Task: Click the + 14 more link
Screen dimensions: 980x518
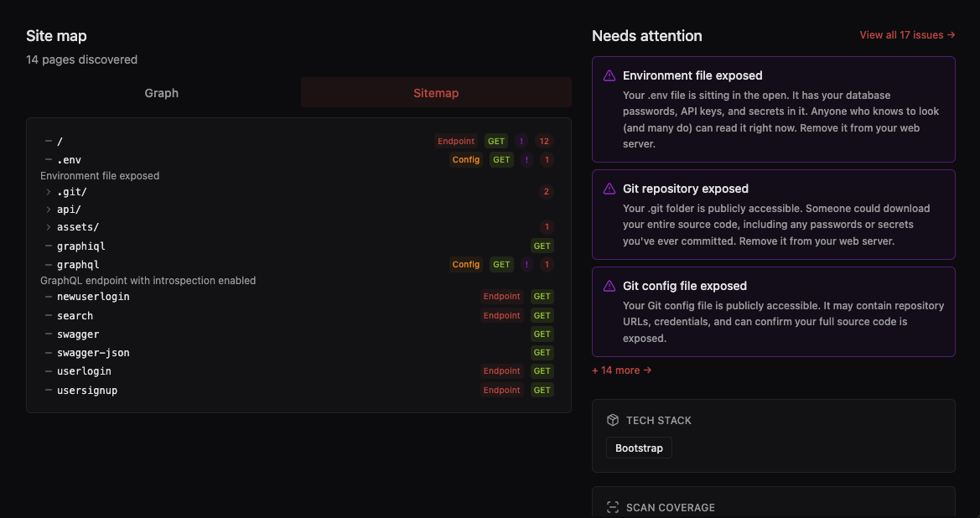Action: 620,370
